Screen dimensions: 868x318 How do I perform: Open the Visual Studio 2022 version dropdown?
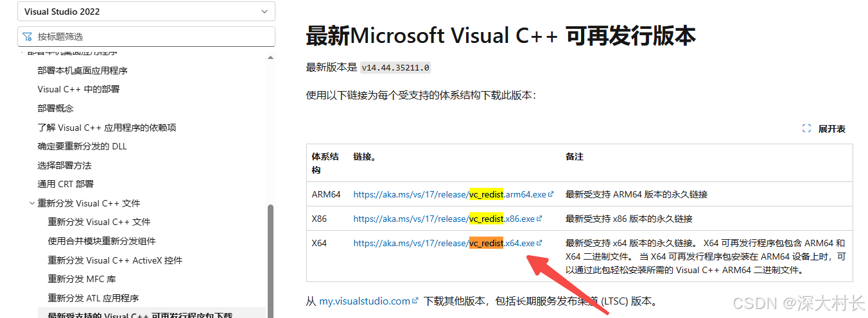(x=146, y=12)
